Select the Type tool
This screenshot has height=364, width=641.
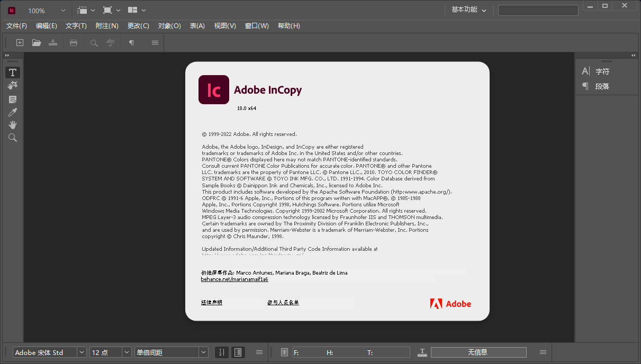pyautogui.click(x=13, y=72)
